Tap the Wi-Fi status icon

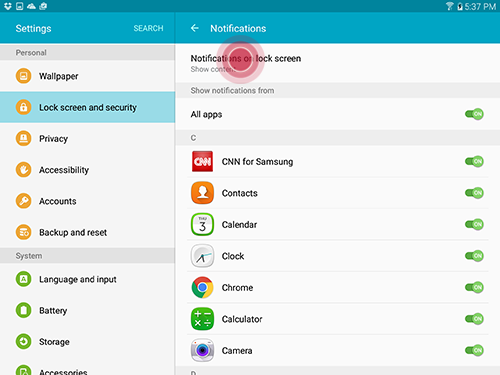450,6
